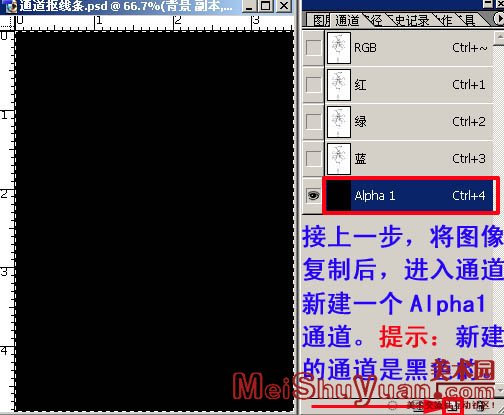Click the delete channel trash icon
This screenshot has height=415, width=504.
coord(481,406)
